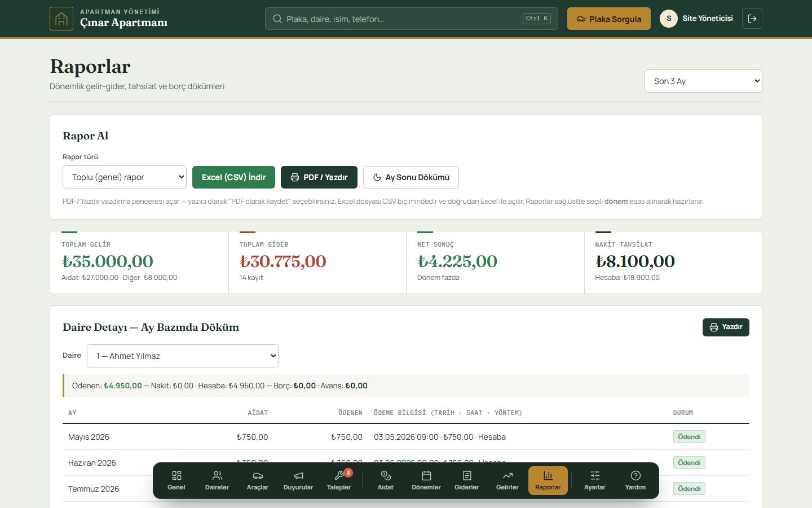This screenshot has width=812, height=508.
Task: Open Talepler with notification badge
Action: 339,480
